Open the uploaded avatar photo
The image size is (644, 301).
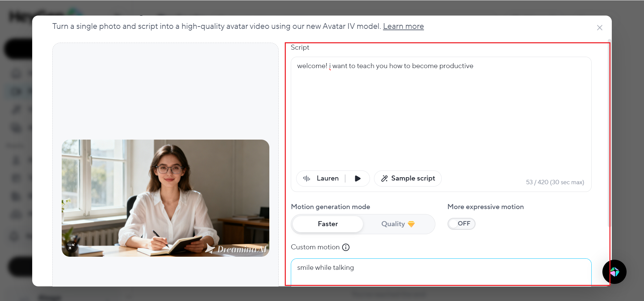coord(165,198)
